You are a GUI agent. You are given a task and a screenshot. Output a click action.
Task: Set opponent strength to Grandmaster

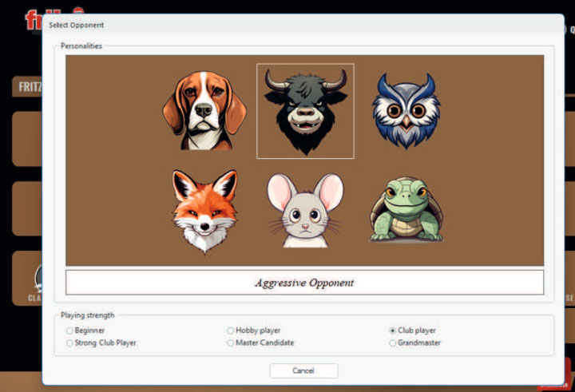pyautogui.click(x=393, y=343)
